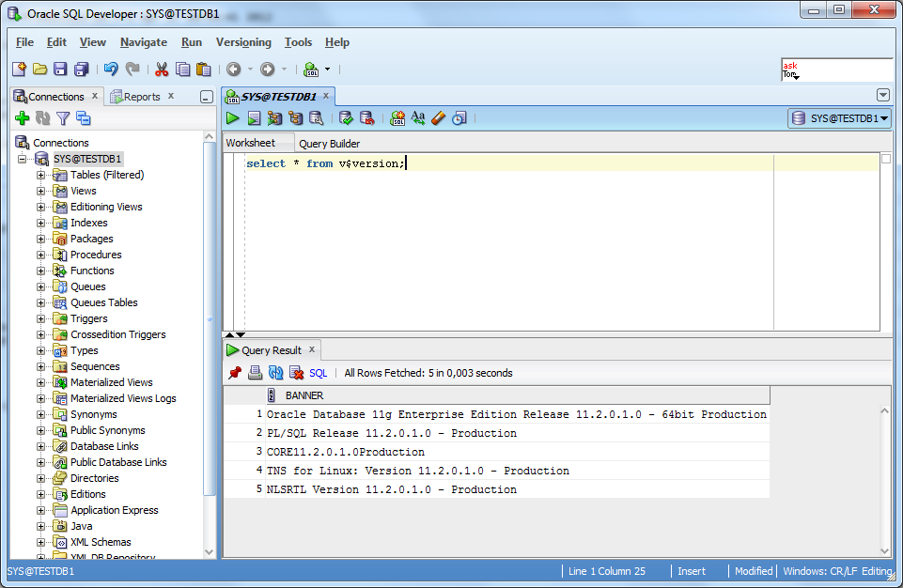Select the Materialized Views tree item
Screen dimensions: 903x588
[x=112, y=382]
